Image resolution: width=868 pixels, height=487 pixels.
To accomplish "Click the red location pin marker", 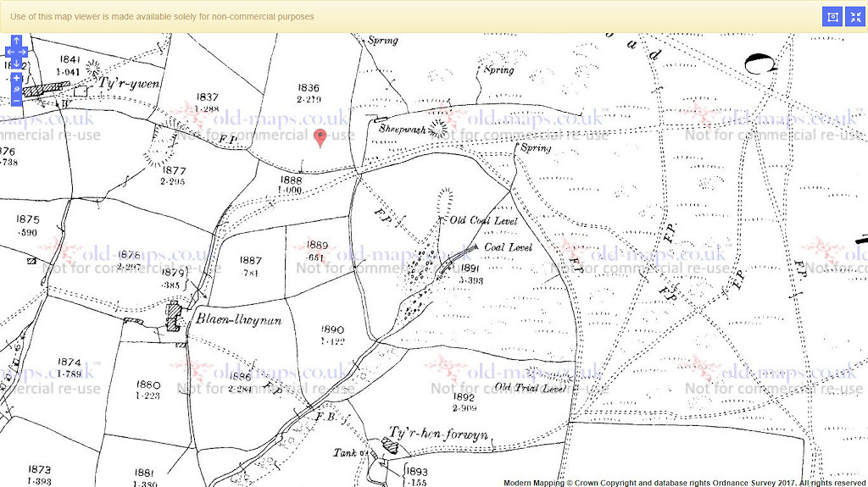I will click(x=320, y=138).
